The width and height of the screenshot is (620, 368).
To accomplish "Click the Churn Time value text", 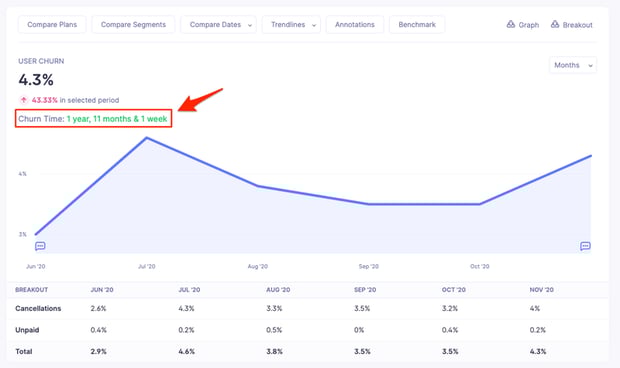I will (x=117, y=119).
